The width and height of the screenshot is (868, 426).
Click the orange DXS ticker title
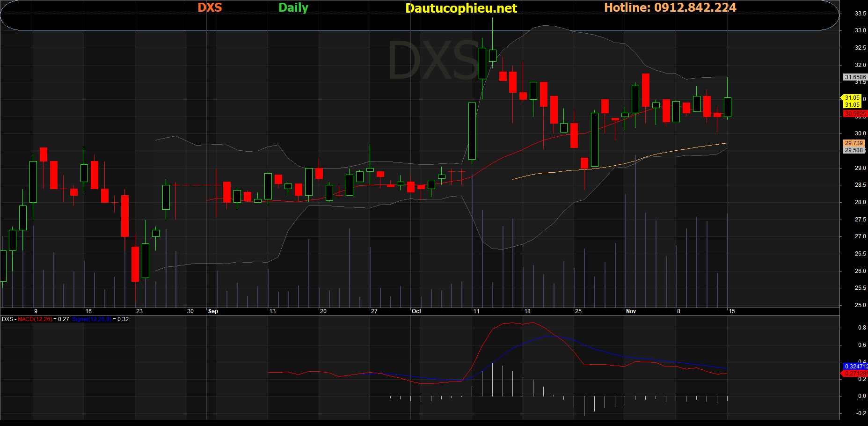coord(210,7)
